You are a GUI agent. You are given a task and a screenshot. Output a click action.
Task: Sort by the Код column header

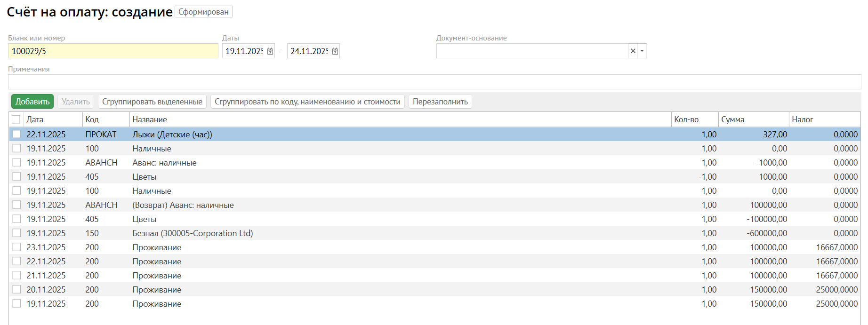click(106, 119)
